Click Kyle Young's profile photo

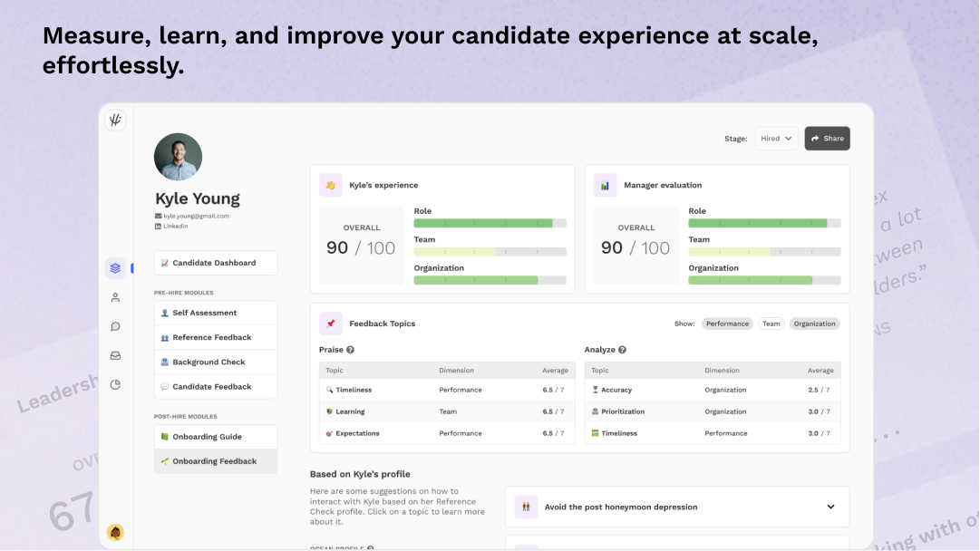click(178, 157)
